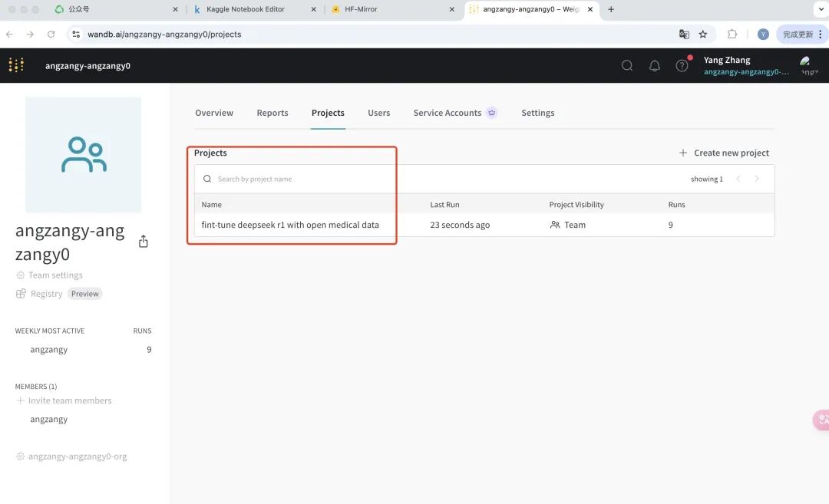Viewport: 829px width, 504px height.
Task: Switch to the Users tab
Action: click(378, 113)
